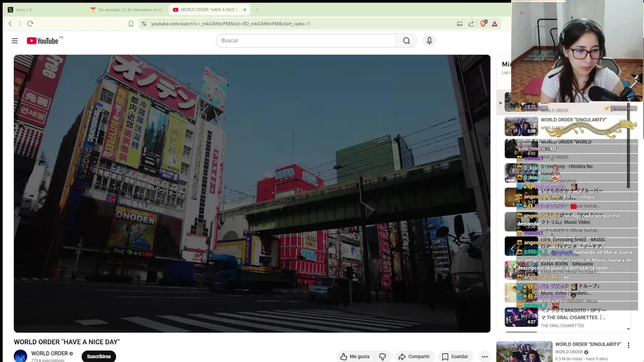Bookmark this page in address bar
The image size is (644, 362).
131,24
